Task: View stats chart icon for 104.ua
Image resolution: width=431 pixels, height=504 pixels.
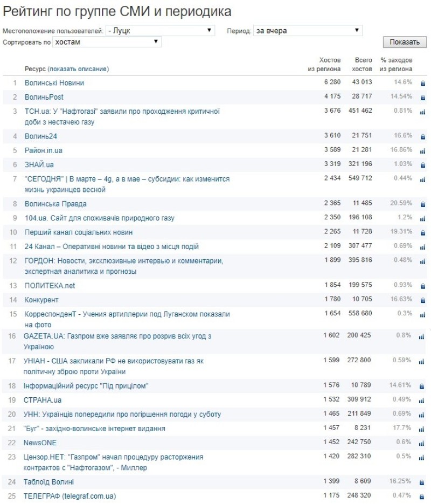Action: (422, 218)
